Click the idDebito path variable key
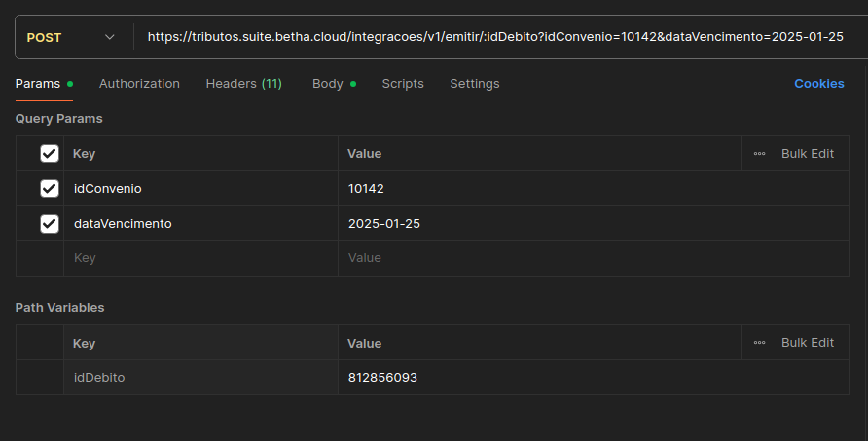Viewport: 868px width, 441px height. click(x=201, y=378)
